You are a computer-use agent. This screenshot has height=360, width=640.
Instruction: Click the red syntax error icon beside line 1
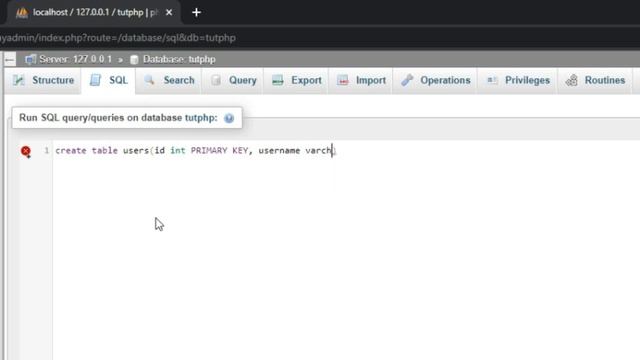26,151
